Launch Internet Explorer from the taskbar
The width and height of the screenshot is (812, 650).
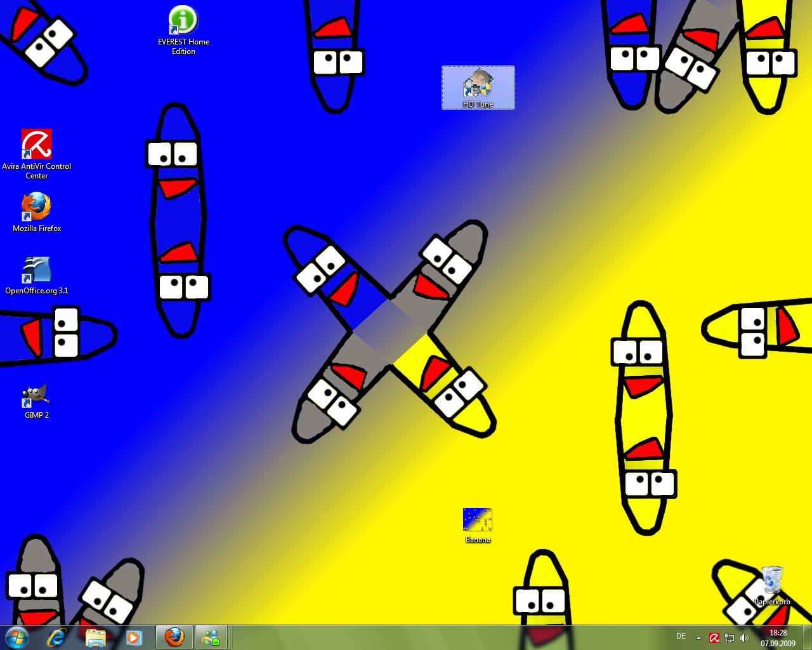tap(57, 637)
